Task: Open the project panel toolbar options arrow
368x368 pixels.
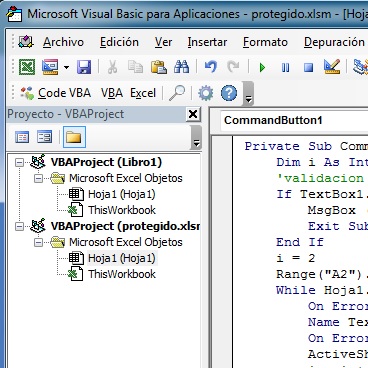Action: (x=197, y=138)
